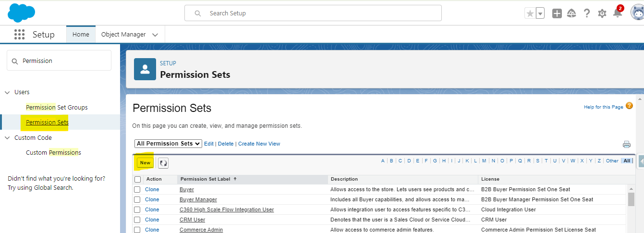Open the Notifications bell icon
This screenshot has height=233, width=644.
[618, 13]
